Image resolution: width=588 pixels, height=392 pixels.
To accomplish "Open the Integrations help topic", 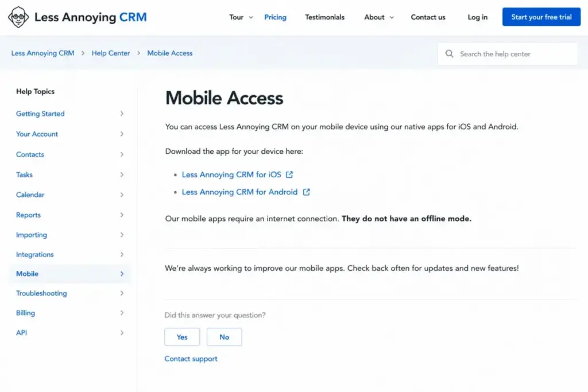I will [x=35, y=254].
